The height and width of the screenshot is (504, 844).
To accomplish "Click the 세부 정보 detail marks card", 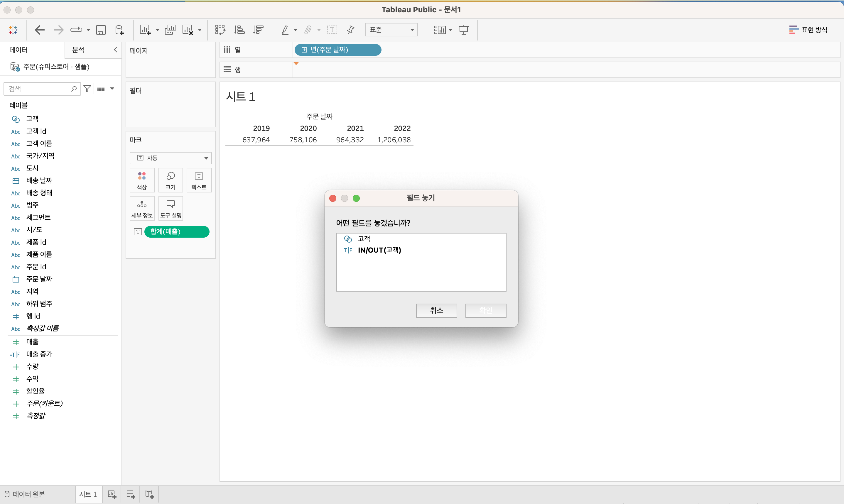I will (142, 209).
